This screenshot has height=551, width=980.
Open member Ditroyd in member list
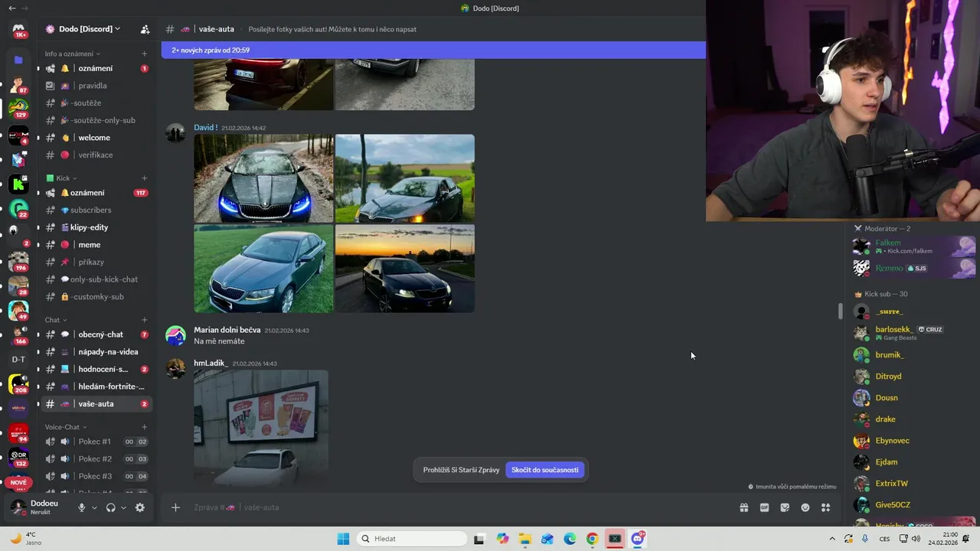(x=913, y=377)
